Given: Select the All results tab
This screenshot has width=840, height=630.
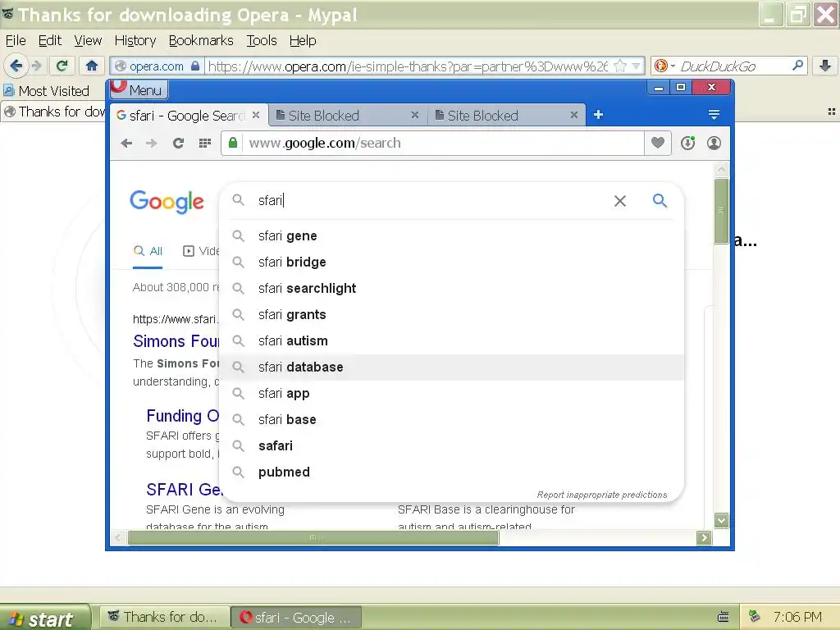Looking at the screenshot, I should pos(148,251).
